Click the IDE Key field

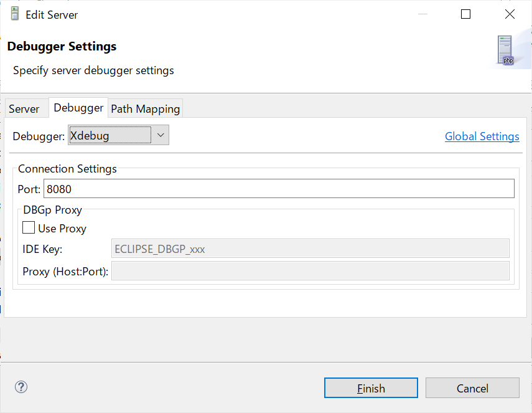pos(310,249)
